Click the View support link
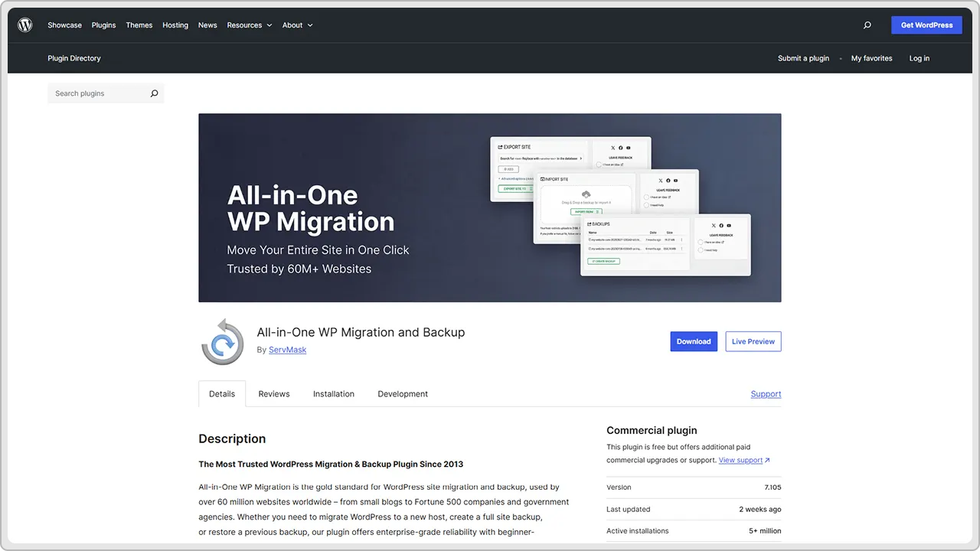The height and width of the screenshot is (551, 980). (740, 461)
